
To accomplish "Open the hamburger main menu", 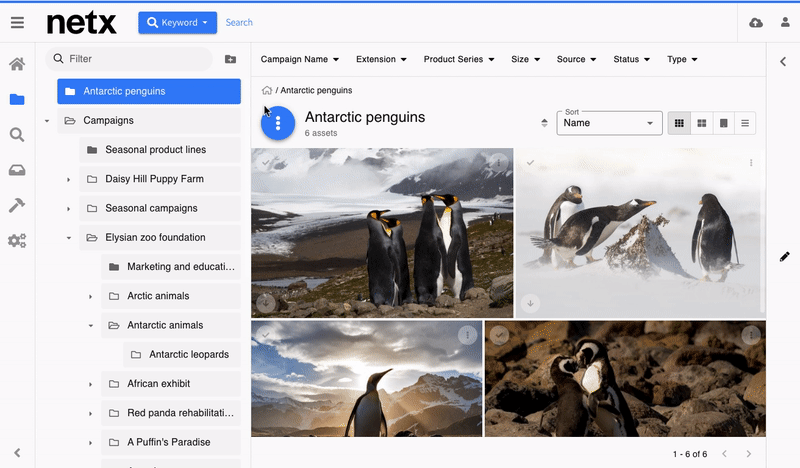I will [x=17, y=22].
